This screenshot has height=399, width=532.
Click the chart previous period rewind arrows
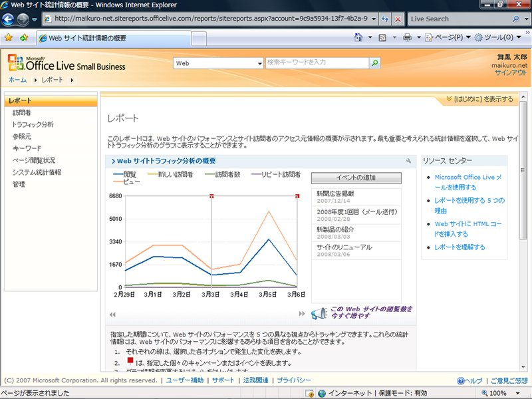pos(112,315)
